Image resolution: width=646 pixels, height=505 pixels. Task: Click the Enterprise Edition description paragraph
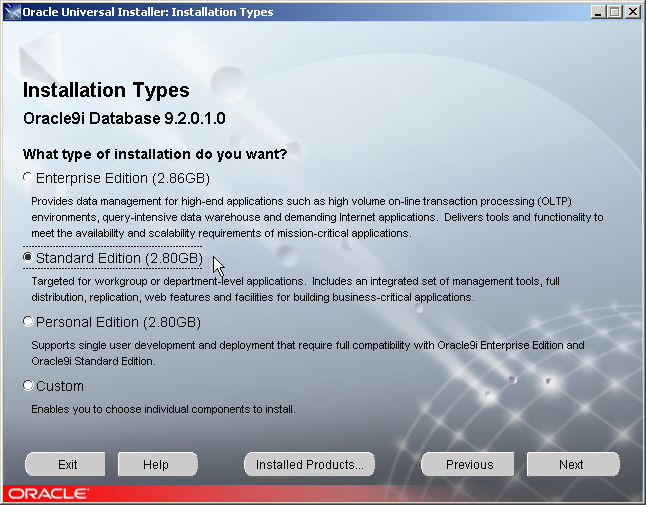point(317,217)
